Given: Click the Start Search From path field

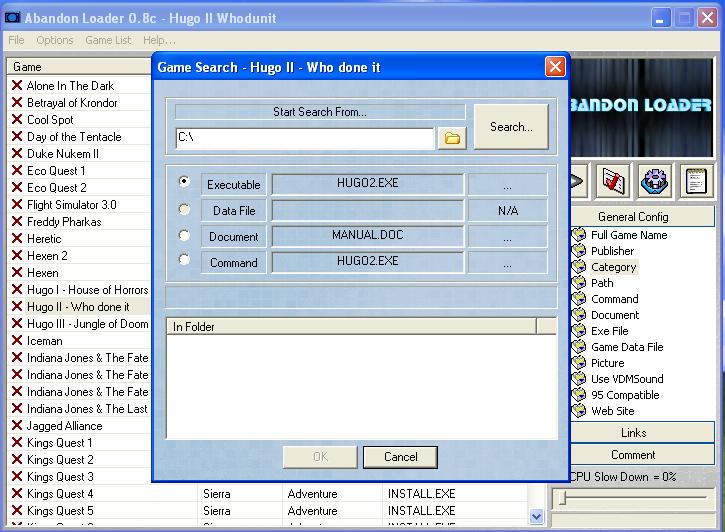Looking at the screenshot, I should coord(305,138).
